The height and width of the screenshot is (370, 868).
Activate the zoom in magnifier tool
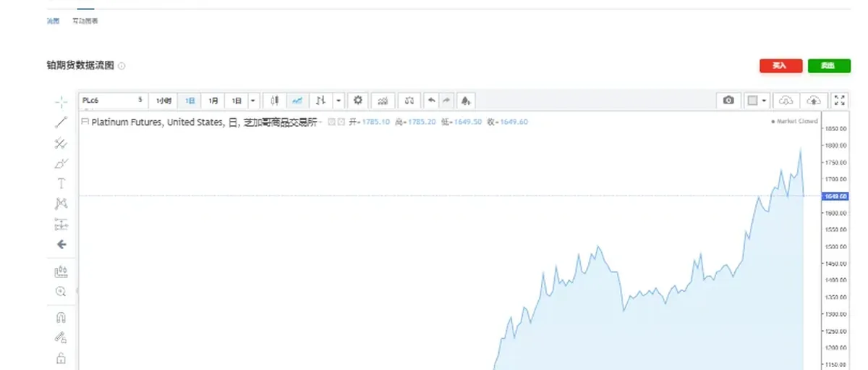[x=61, y=292]
